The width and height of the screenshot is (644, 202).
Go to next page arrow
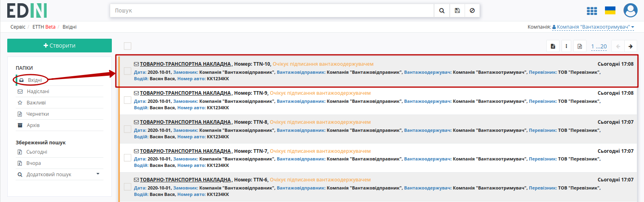tap(631, 46)
